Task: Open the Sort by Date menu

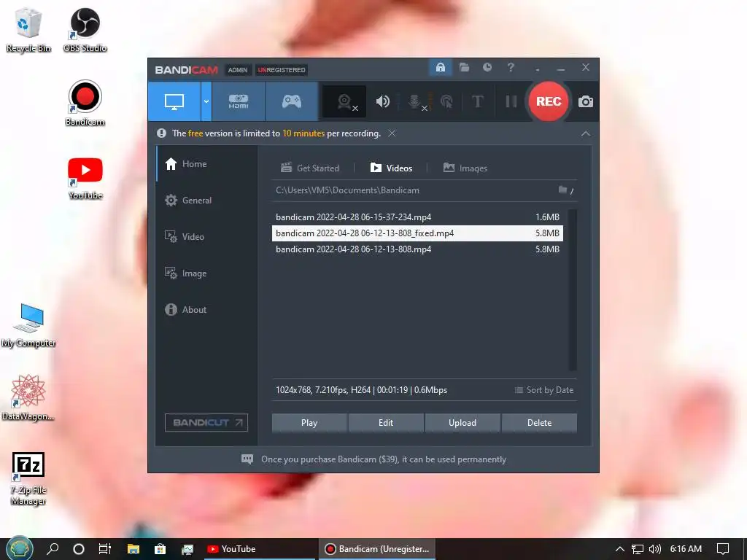Action: coord(543,390)
